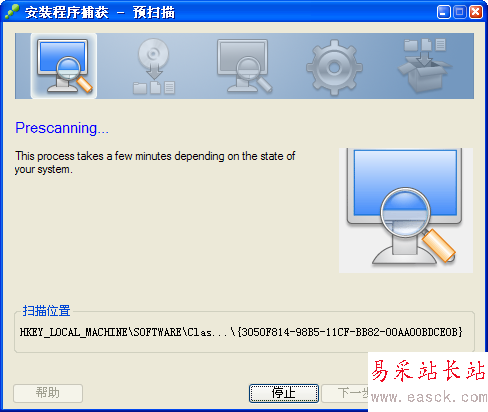Screen dimensions: 488x412
Task: Click the process description text
Action: 155,163
